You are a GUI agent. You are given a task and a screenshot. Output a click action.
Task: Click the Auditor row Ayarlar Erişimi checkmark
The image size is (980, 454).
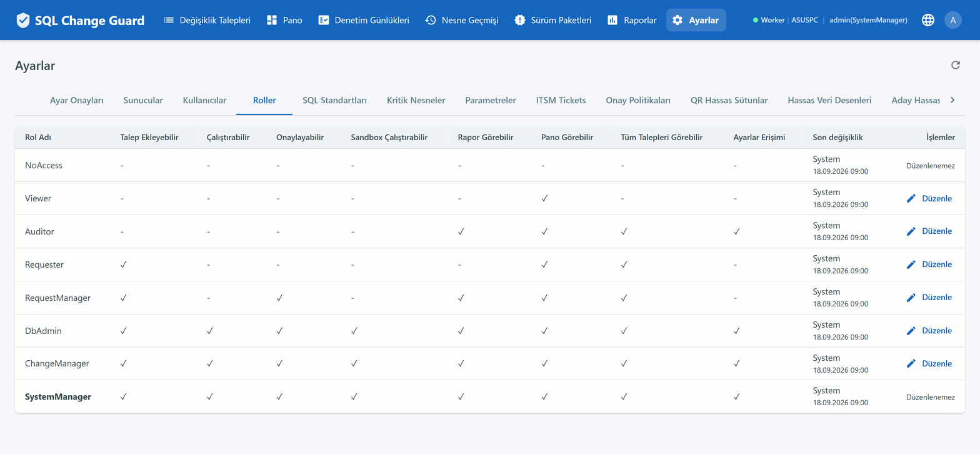point(737,231)
